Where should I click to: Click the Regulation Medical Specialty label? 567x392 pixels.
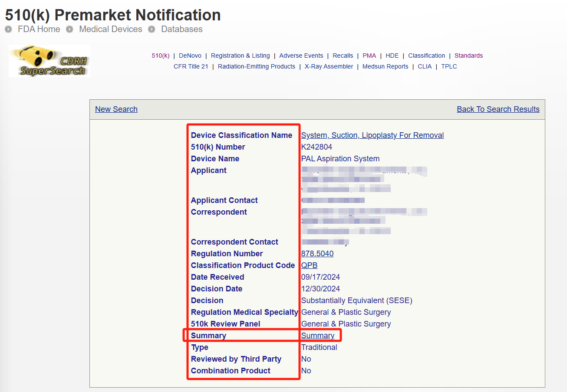coord(244,312)
